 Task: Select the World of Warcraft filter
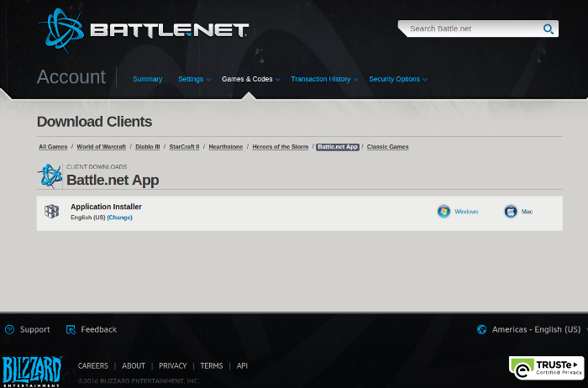tap(102, 147)
